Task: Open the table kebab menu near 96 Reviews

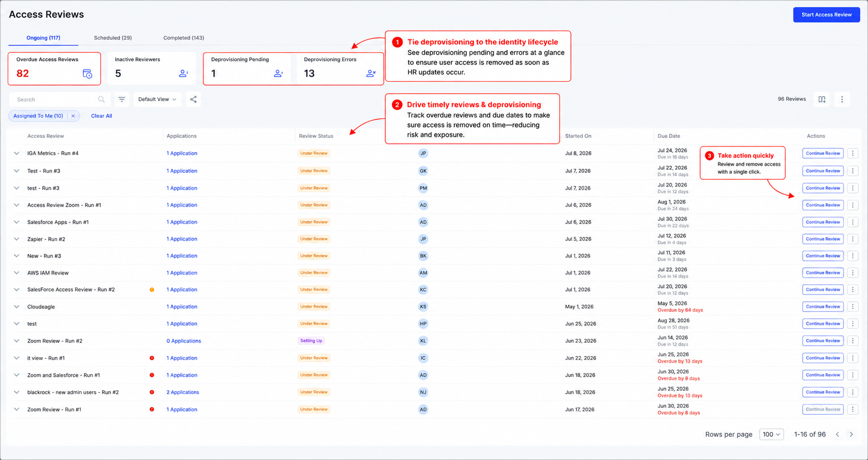Action: [842, 99]
